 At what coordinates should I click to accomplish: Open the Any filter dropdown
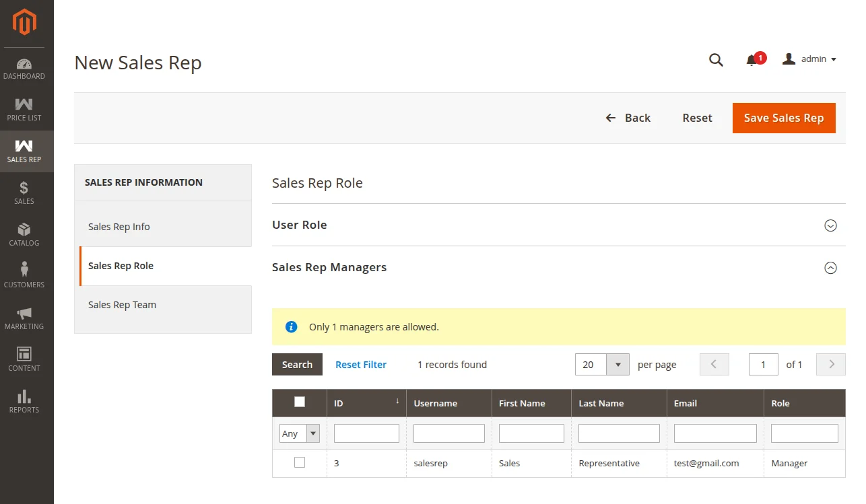299,433
